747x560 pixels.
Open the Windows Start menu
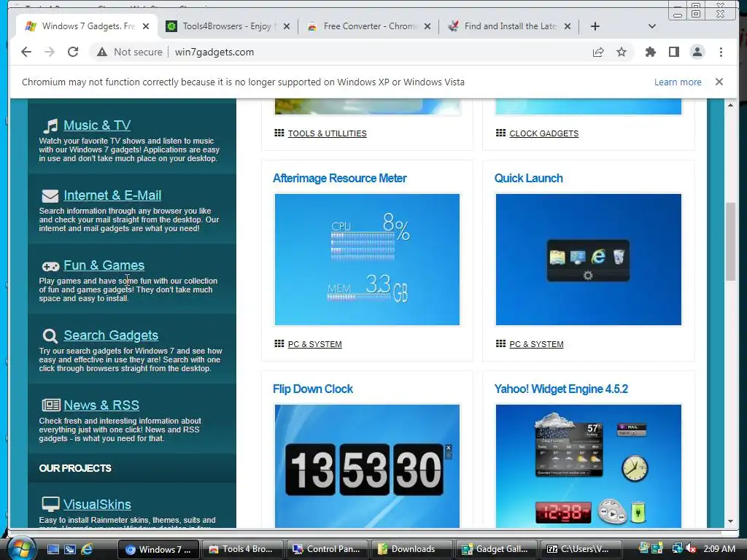[21, 549]
